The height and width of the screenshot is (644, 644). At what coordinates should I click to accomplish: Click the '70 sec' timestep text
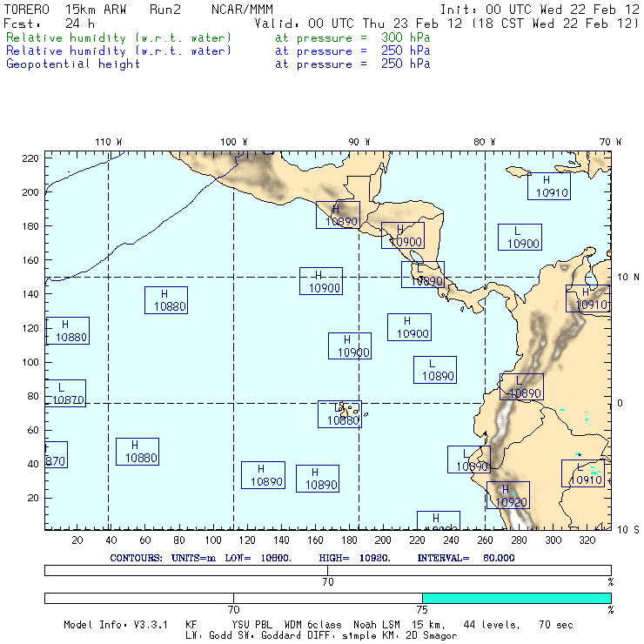pos(556,625)
